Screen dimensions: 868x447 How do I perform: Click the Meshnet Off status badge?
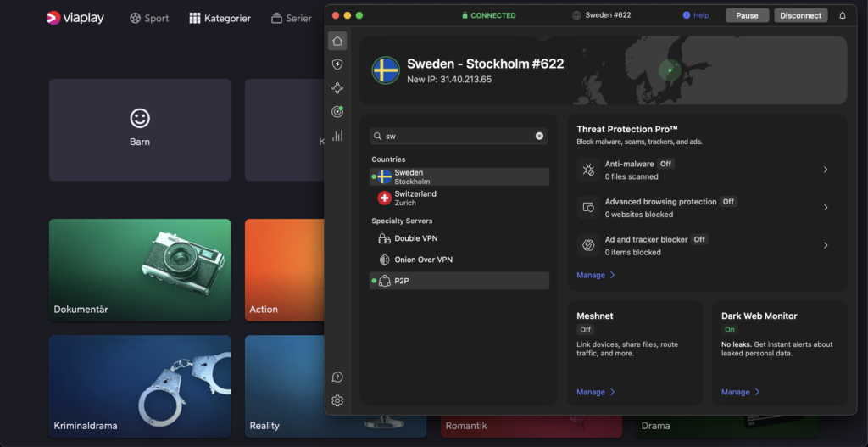585,330
